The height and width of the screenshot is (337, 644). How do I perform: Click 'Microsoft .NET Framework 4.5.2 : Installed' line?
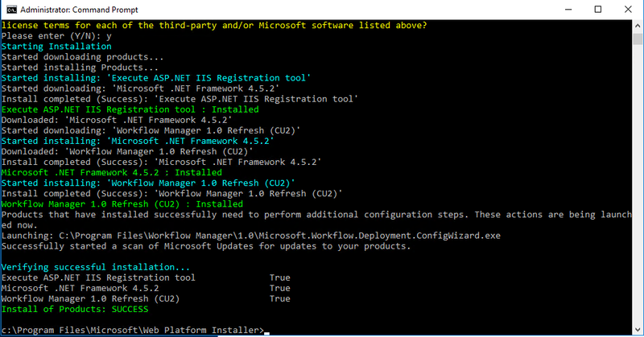112,172
